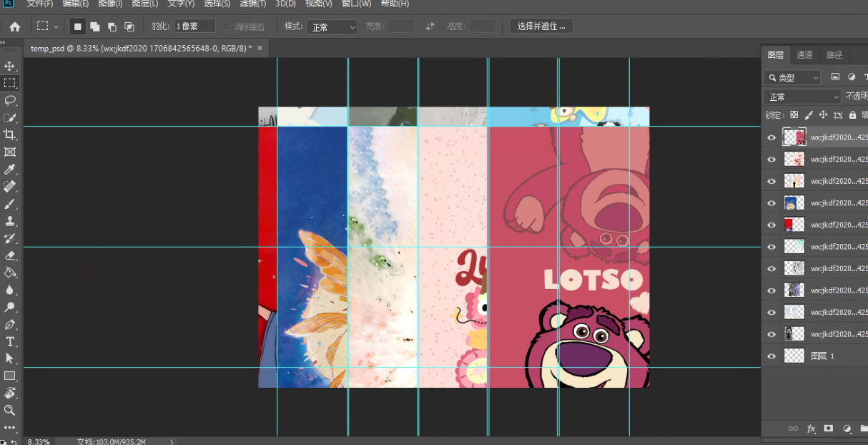868x445 pixels.
Task: Click the Home icon in options bar
Action: click(x=15, y=26)
